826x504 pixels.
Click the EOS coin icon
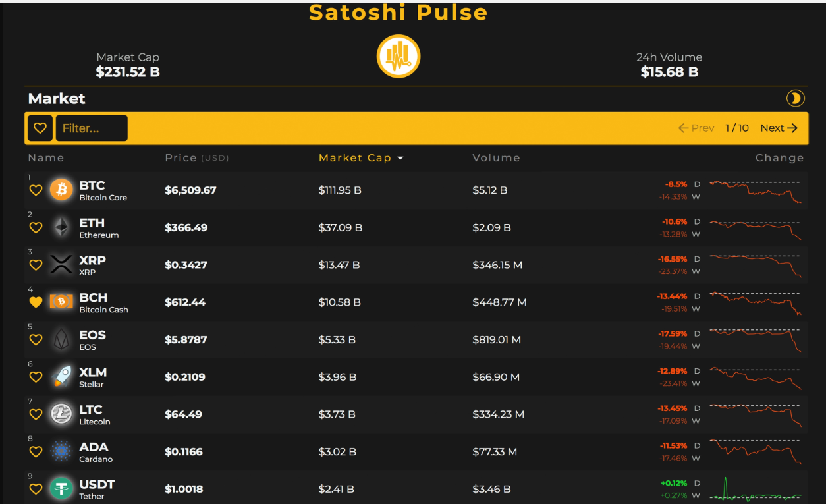pyautogui.click(x=61, y=339)
